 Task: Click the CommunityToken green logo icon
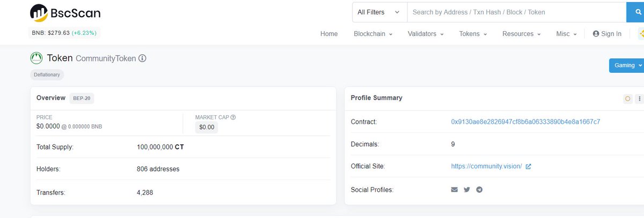(x=36, y=58)
